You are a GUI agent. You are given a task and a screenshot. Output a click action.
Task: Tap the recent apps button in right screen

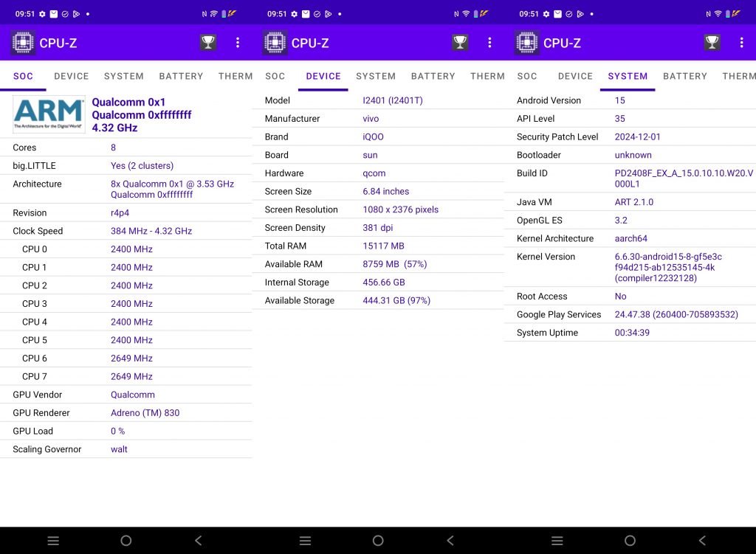[x=557, y=541]
